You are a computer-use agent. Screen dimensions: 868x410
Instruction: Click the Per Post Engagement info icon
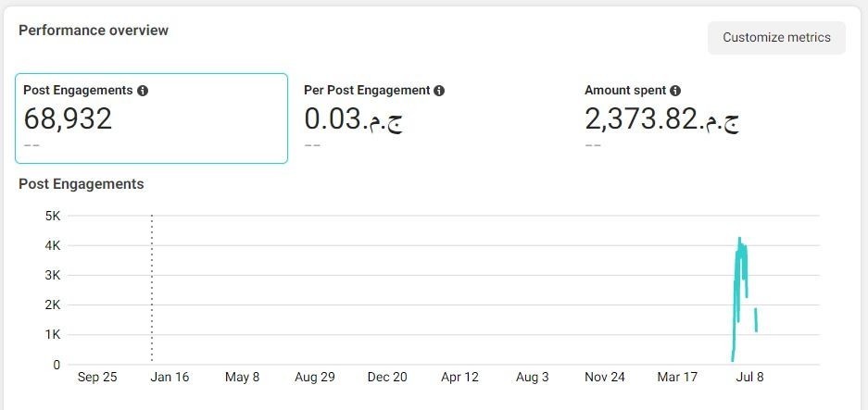tap(439, 91)
